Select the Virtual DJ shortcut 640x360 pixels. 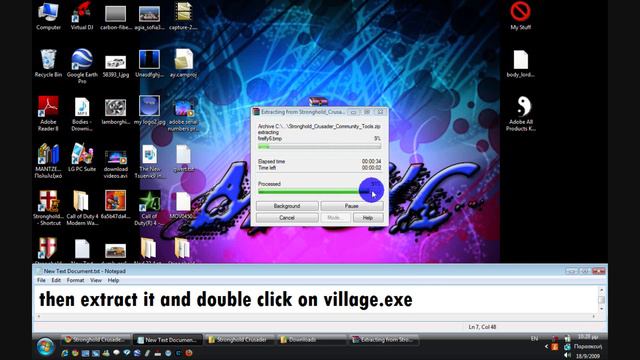(x=82, y=16)
